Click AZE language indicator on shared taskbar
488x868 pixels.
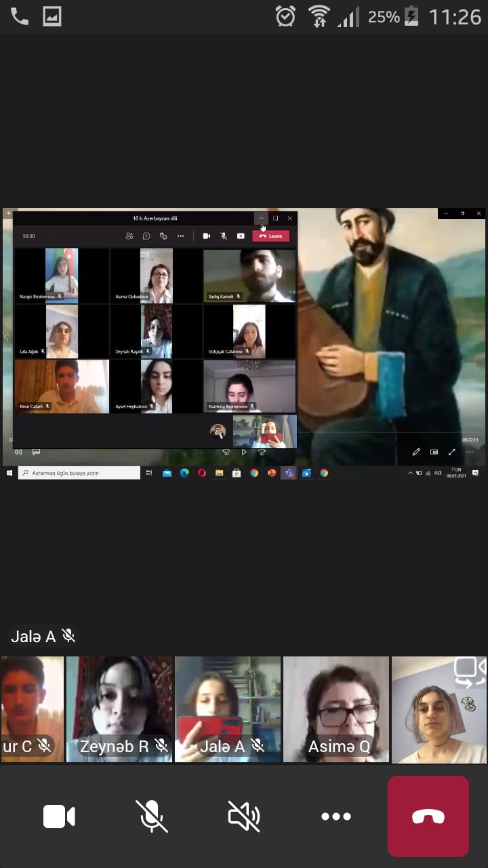[x=437, y=473]
